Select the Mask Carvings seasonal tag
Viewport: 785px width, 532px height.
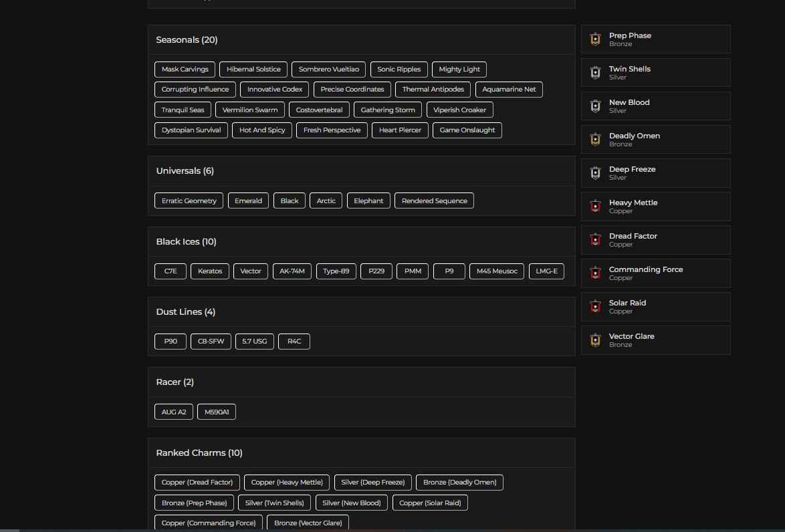click(x=185, y=70)
